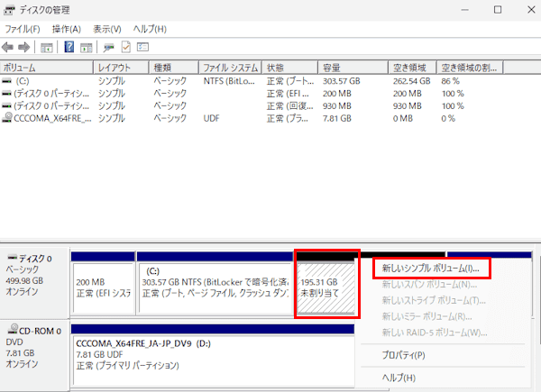Click the show/hide action pane icon
Image resolution: width=541 pixels, height=392 pixels.
[x=87, y=47]
